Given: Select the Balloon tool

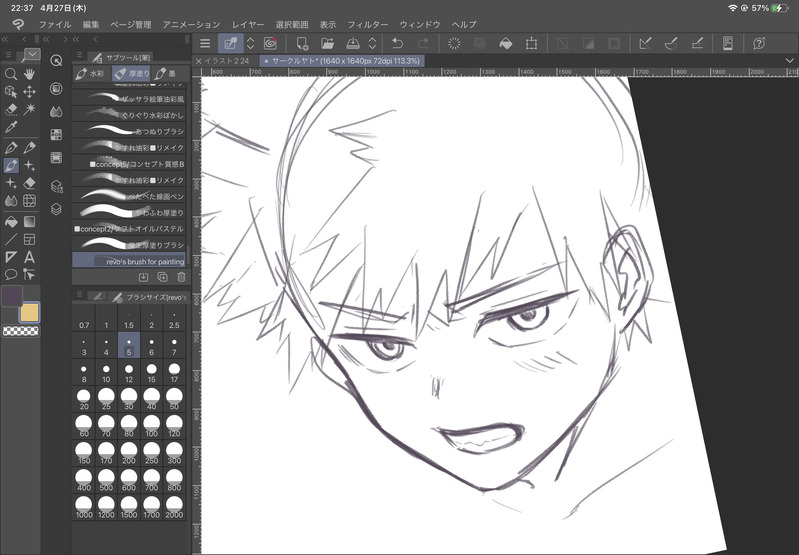Looking at the screenshot, I should point(11,275).
